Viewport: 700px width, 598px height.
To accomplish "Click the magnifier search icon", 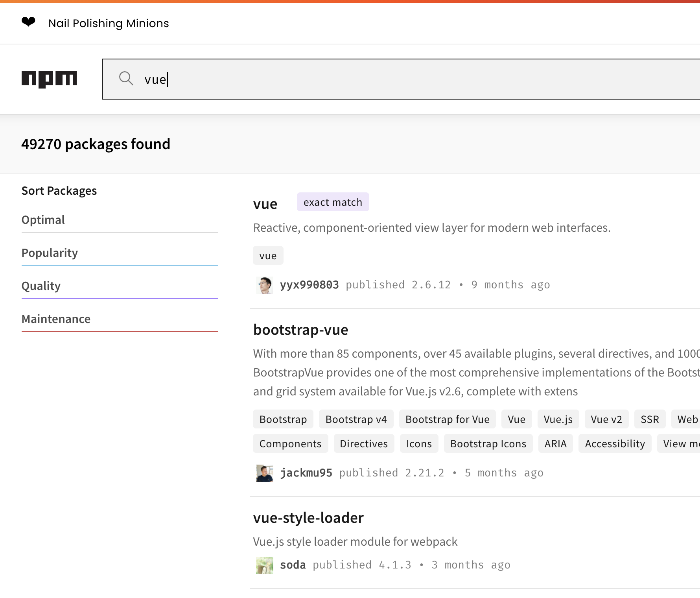I will (x=126, y=78).
